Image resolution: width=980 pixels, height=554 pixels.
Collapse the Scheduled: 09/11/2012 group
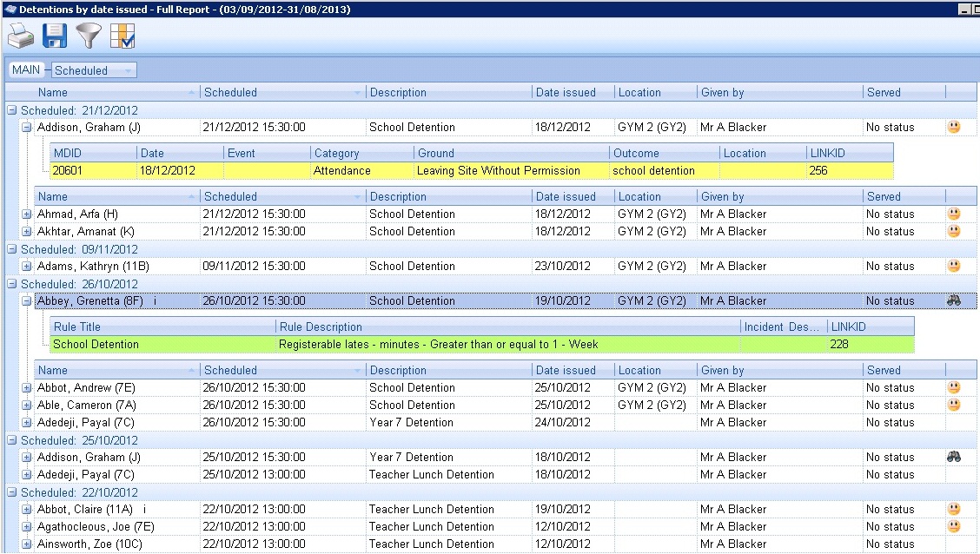(x=12, y=248)
